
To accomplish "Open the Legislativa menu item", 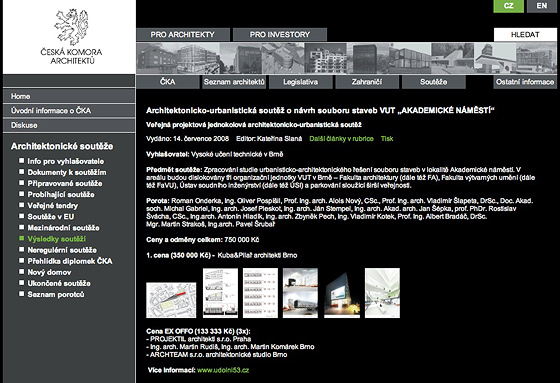I will [x=301, y=82].
